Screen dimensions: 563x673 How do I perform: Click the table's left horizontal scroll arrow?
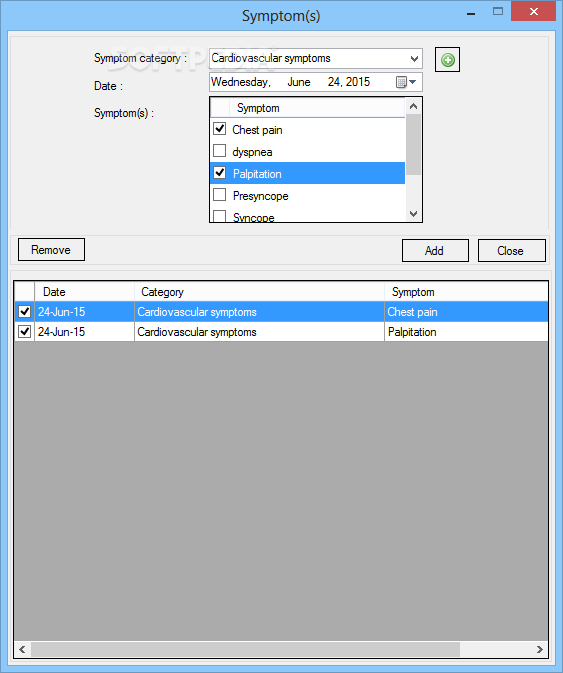coord(22,649)
